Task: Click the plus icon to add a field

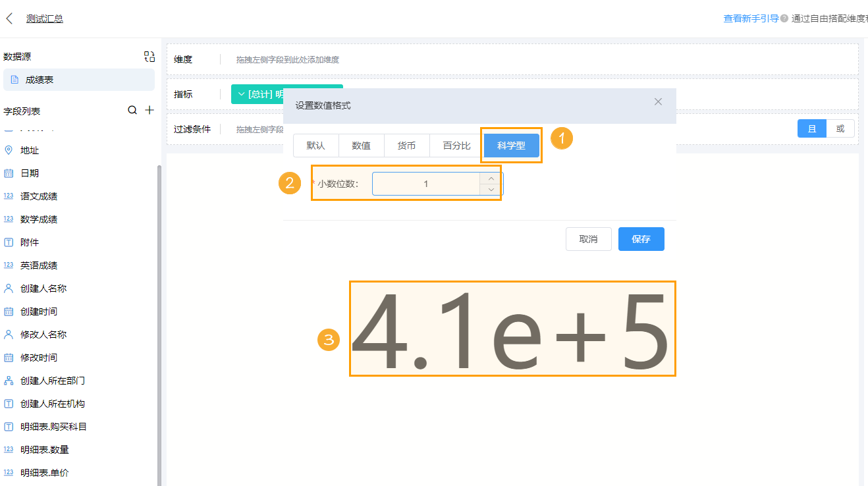Action: pyautogui.click(x=150, y=111)
